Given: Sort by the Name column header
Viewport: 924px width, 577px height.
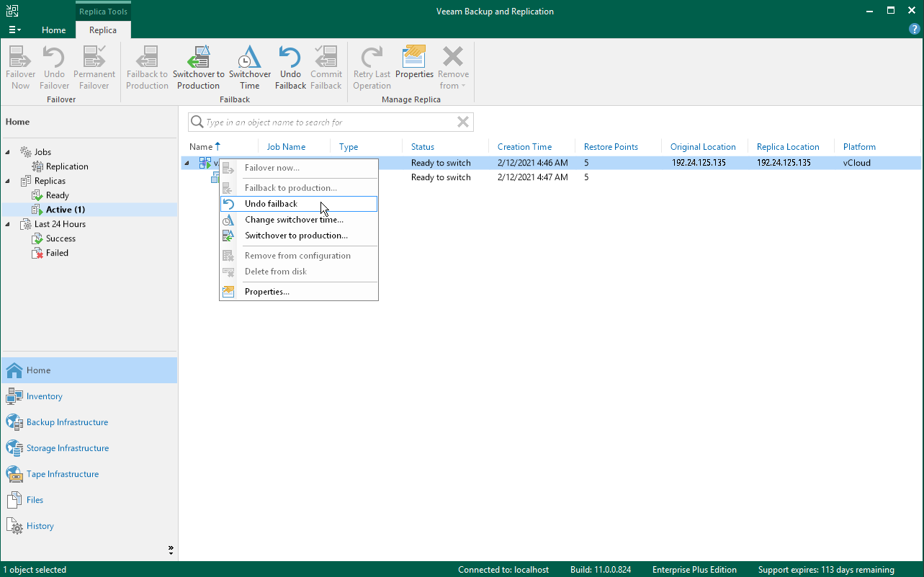Looking at the screenshot, I should 201,147.
